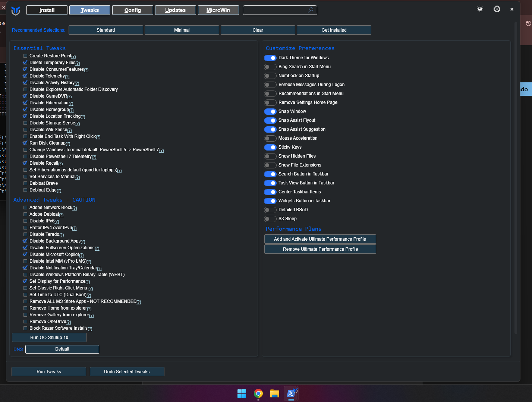This screenshot has width=532, height=402.
Task: Open the help link beside Disable Recall
Action: point(60,164)
